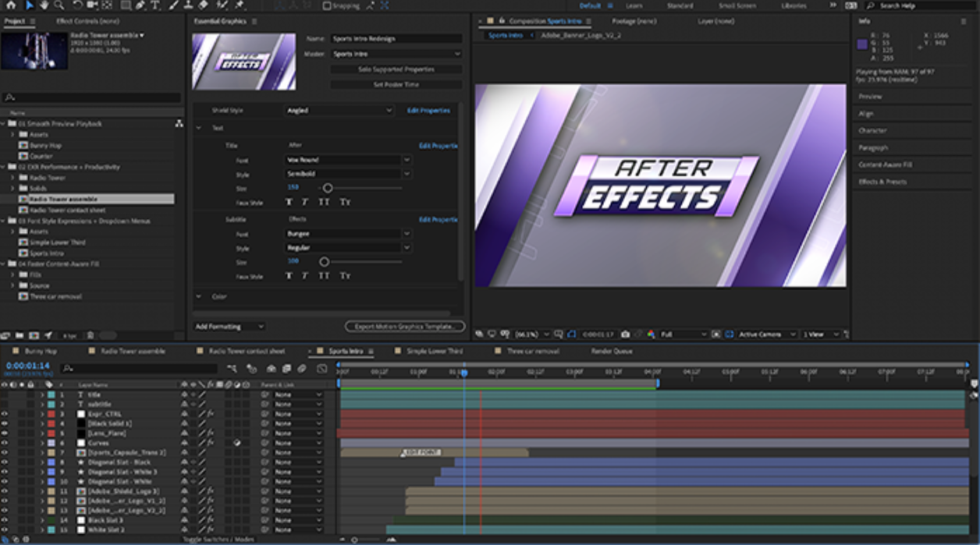Expand the Color group in Essential Graphics
This screenshot has height=545, width=980.
(x=197, y=297)
